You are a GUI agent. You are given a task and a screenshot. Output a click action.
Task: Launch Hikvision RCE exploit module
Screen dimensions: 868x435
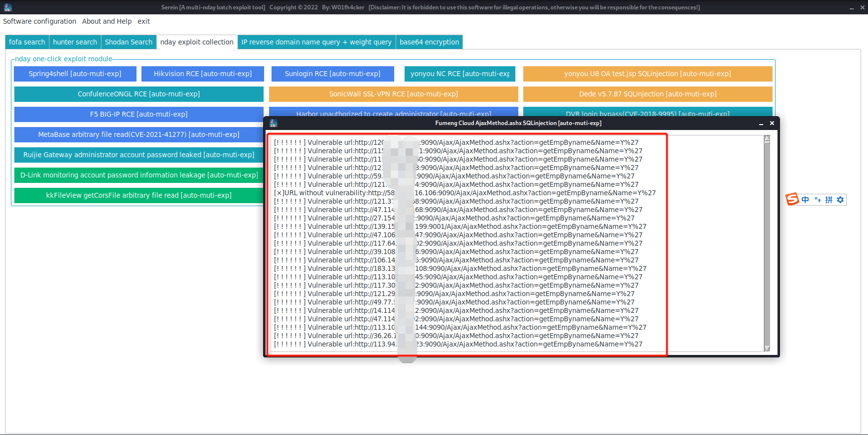[203, 74]
